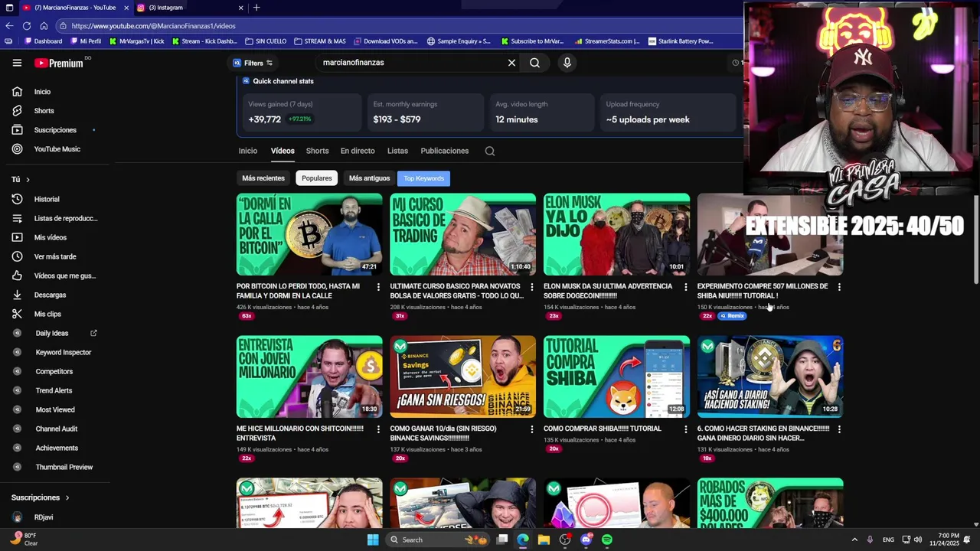Open a new browser tab
This screenshot has width=980, height=551.
[x=256, y=8]
